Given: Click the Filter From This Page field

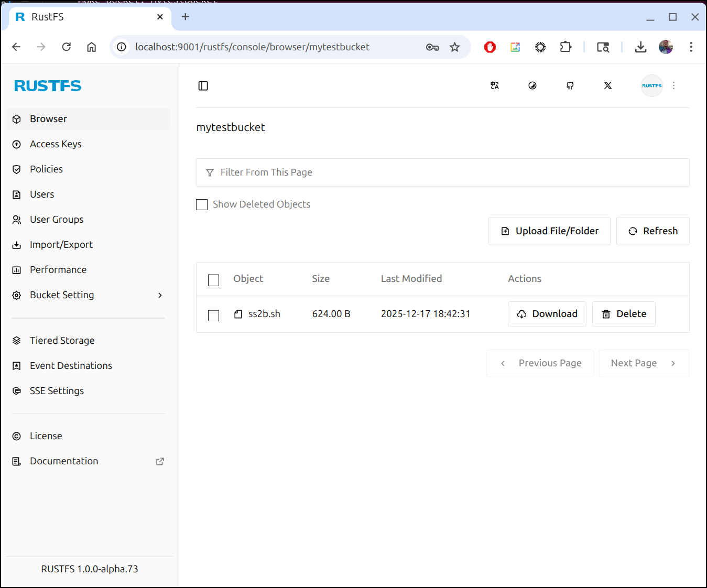Looking at the screenshot, I should pyautogui.click(x=442, y=172).
